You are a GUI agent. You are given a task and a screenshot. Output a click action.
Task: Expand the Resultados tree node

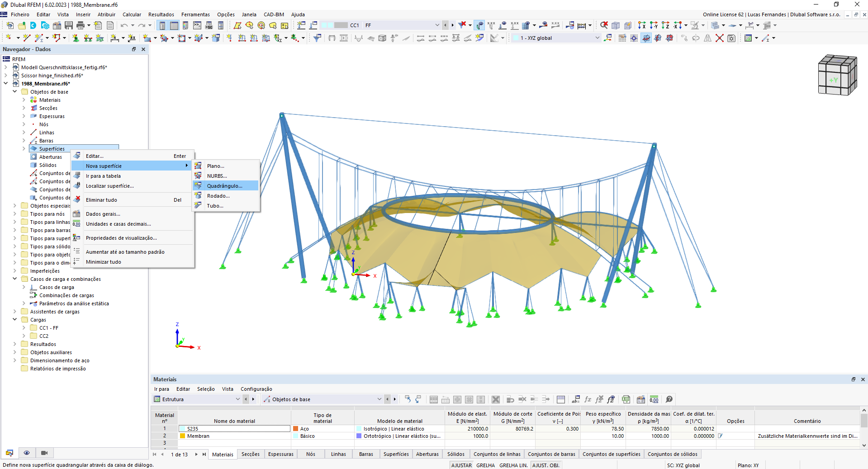click(x=15, y=344)
